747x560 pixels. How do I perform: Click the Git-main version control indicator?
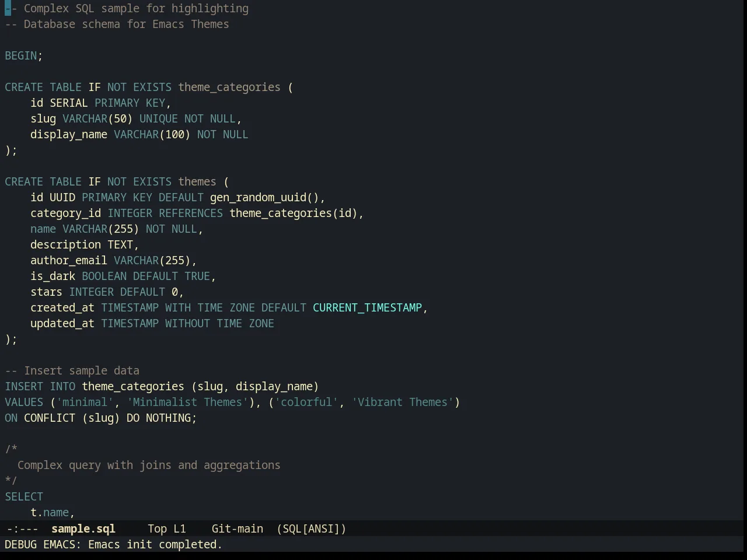(237, 528)
